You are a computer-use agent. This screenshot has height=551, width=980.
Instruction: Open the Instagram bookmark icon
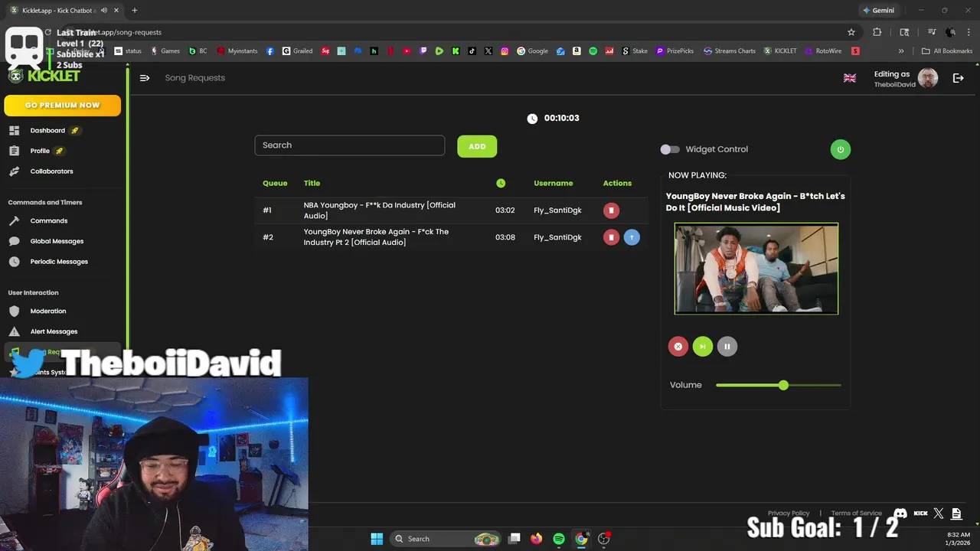[505, 51]
